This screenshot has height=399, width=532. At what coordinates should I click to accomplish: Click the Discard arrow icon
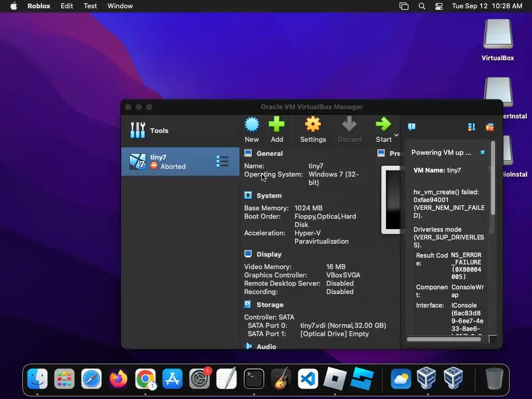349,125
